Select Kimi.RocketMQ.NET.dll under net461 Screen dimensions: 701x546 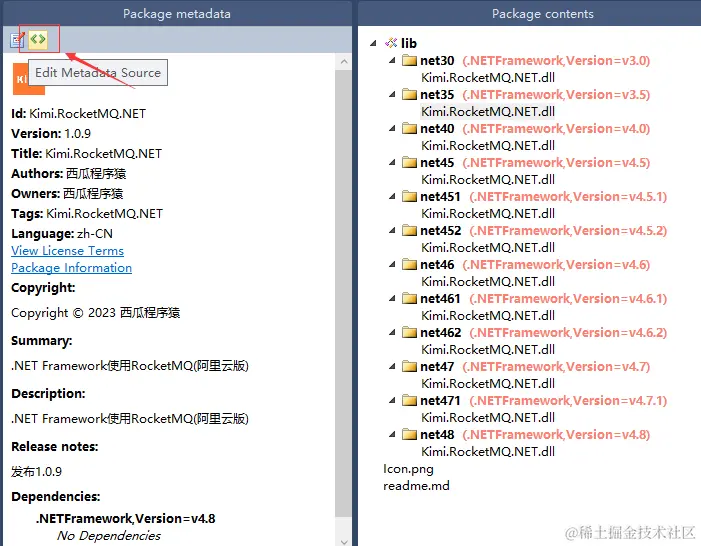pyautogui.click(x=488, y=315)
